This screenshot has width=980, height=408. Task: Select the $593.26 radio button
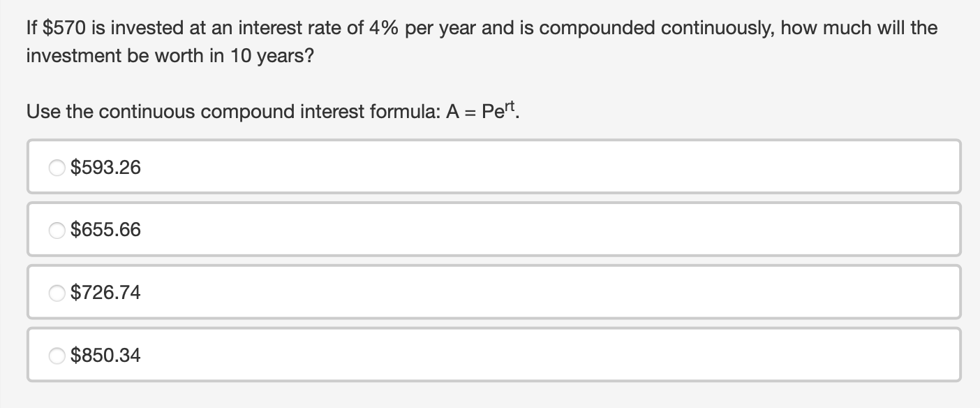tap(57, 168)
